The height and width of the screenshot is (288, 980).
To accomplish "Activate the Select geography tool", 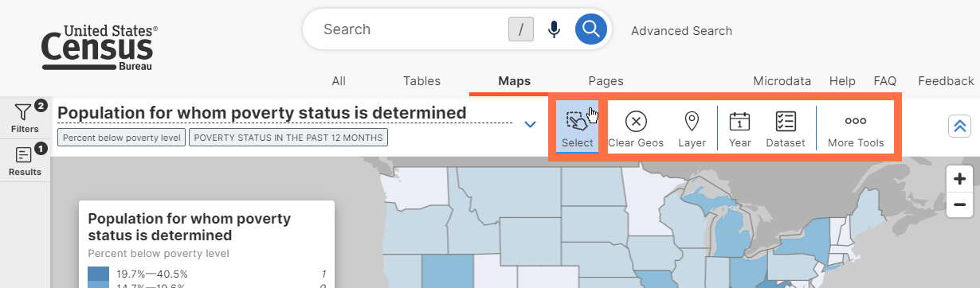I will (577, 127).
